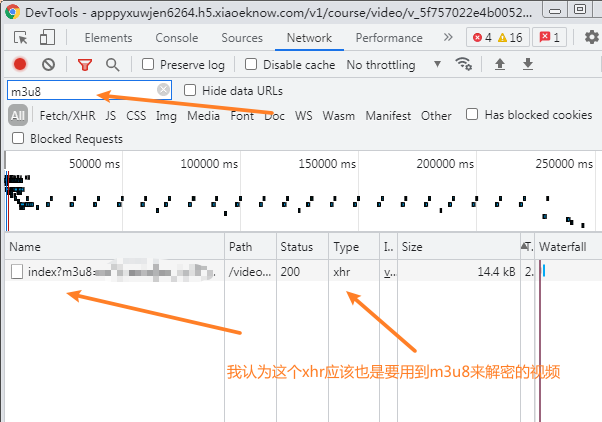Activate the inspect element picker icon

click(20, 38)
